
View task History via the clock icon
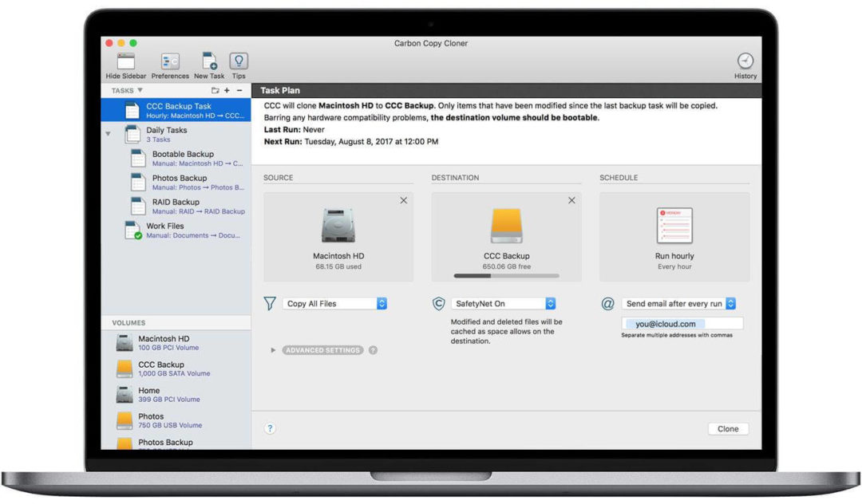[745, 61]
